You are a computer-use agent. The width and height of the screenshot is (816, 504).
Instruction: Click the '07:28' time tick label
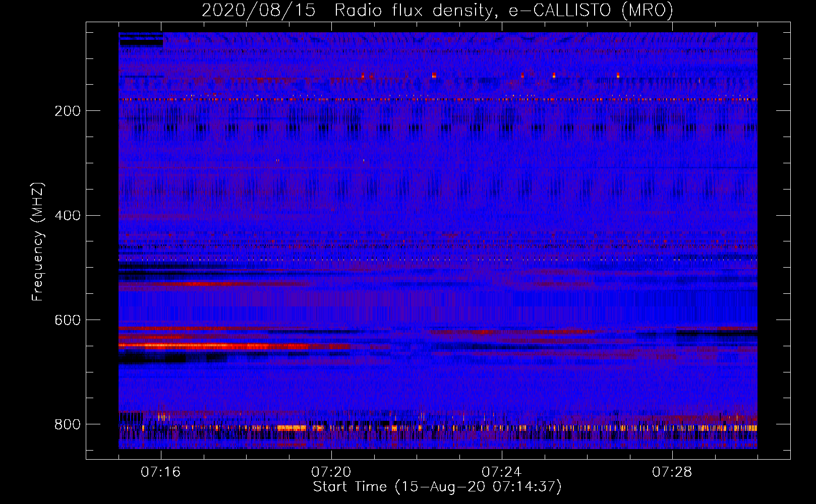[672, 472]
